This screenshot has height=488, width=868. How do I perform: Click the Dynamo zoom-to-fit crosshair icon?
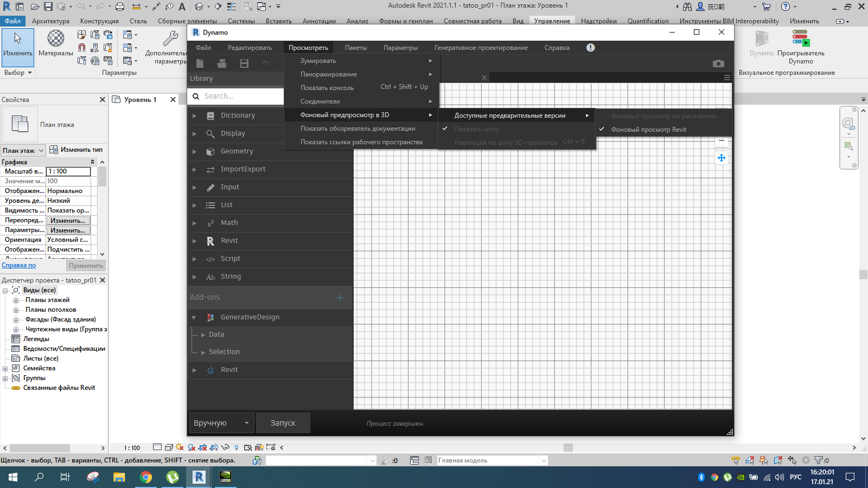pos(721,158)
